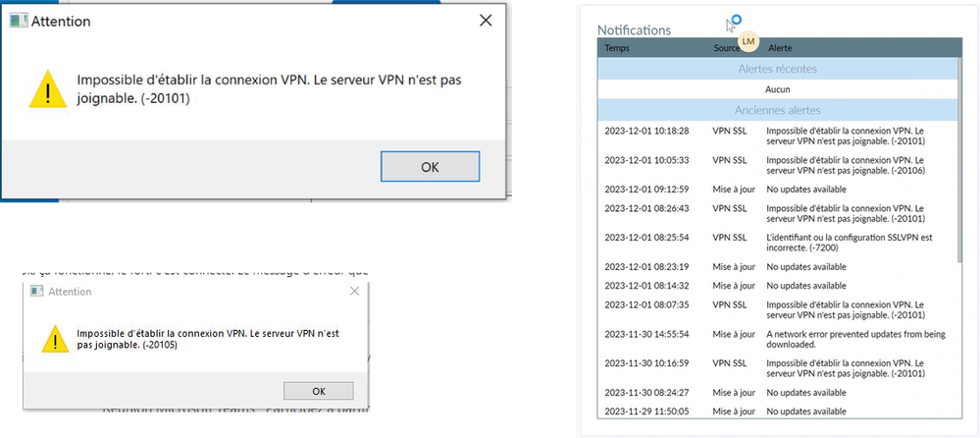Click the app icon in the large Attention title bar

(x=19, y=21)
